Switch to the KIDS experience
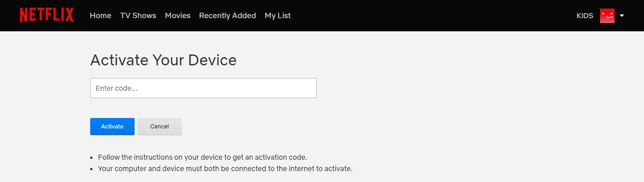This screenshot has width=644, height=182. (585, 15)
